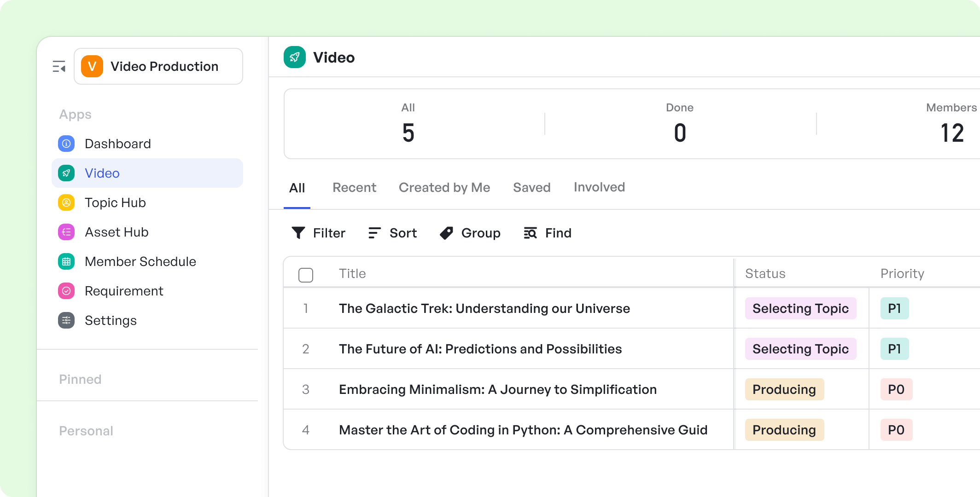
Task: Click the Dashboard sidebar icon
Action: [66, 144]
